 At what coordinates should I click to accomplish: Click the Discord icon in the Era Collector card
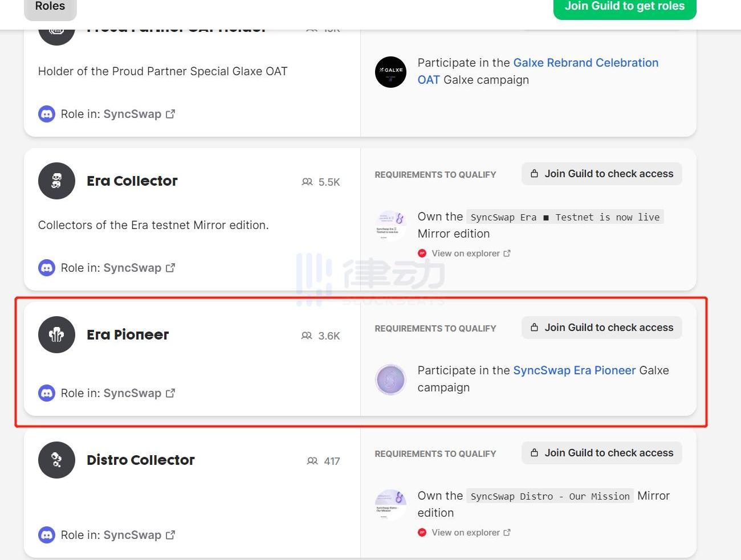point(47,268)
